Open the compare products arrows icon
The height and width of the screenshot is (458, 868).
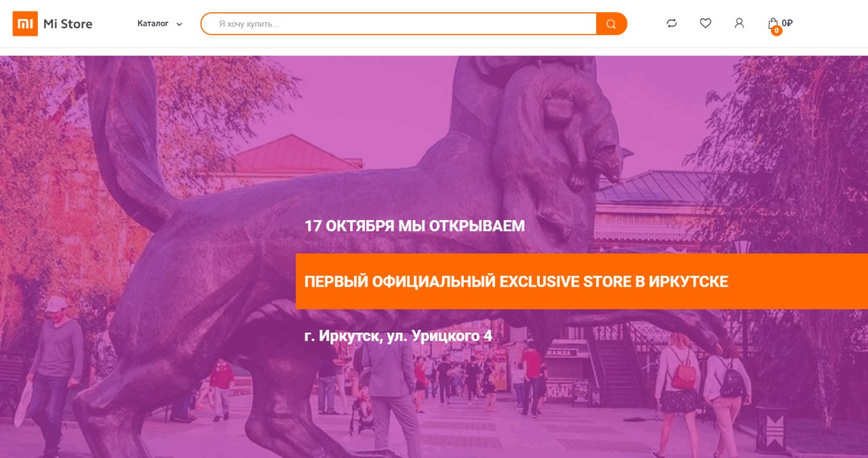click(x=671, y=23)
